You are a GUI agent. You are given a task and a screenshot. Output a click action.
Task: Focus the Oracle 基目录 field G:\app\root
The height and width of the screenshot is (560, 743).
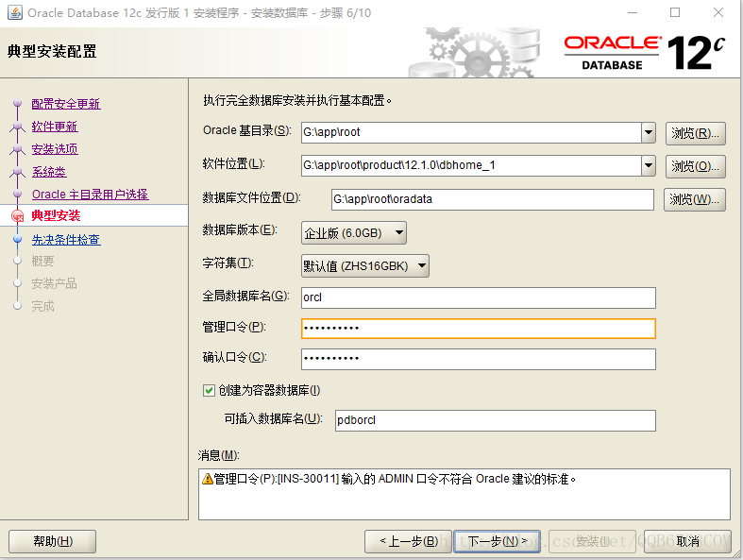(471, 132)
